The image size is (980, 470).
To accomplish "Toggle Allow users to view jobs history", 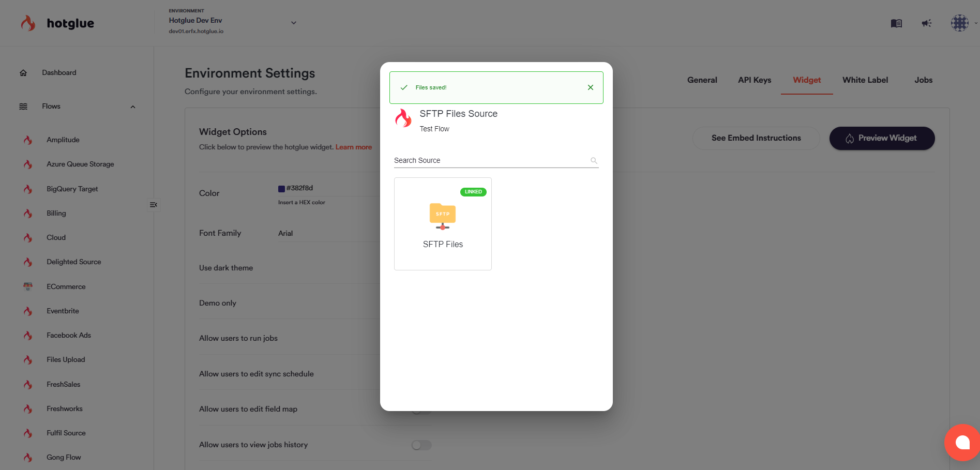I will coord(421,445).
